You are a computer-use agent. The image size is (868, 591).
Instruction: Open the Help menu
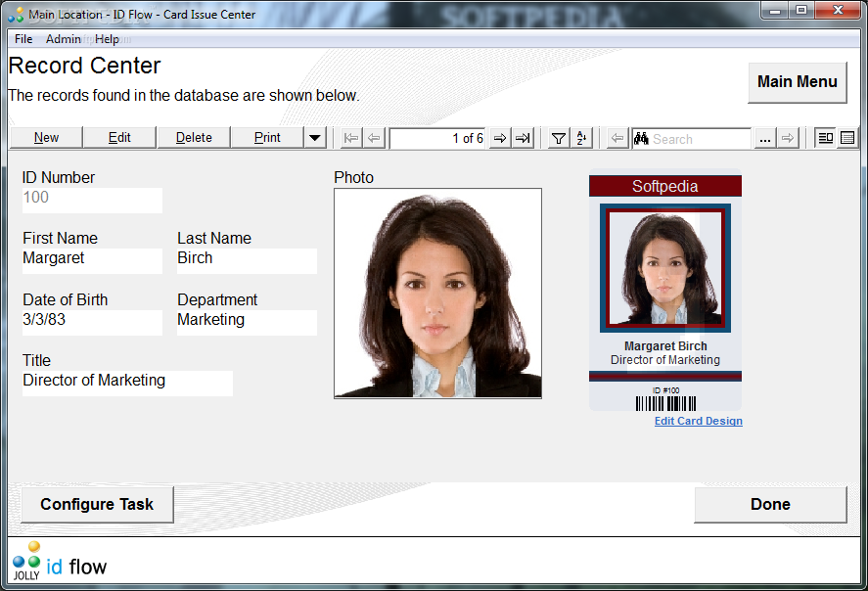(107, 39)
